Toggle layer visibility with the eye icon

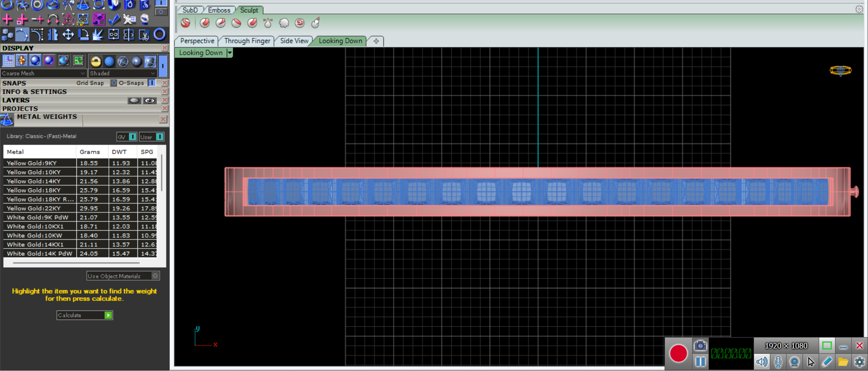(x=150, y=100)
